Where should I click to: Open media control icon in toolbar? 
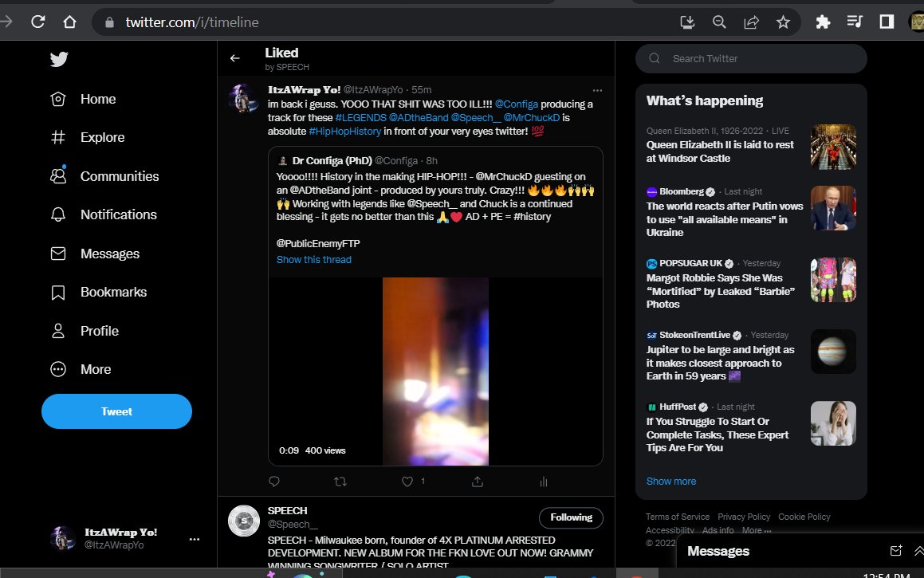click(855, 22)
